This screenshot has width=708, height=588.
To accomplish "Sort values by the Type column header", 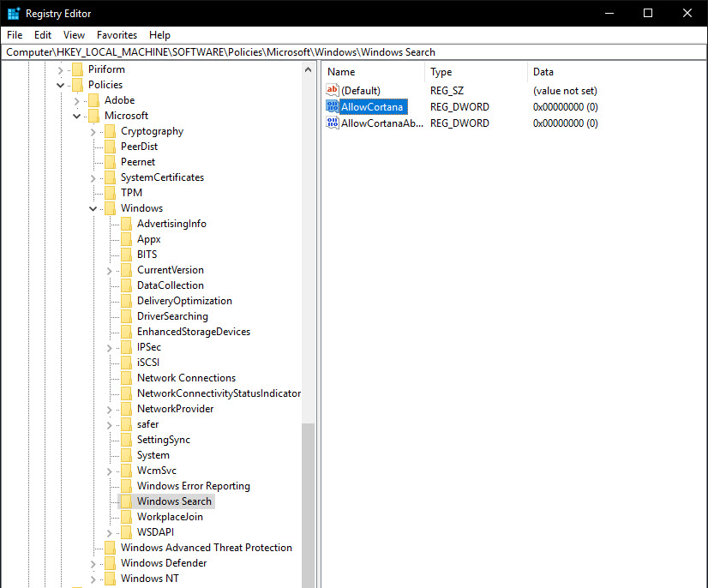I will [x=477, y=72].
